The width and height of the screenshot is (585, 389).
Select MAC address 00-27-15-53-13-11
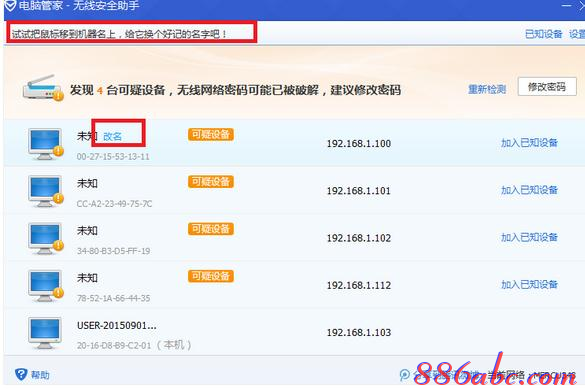[113, 157]
